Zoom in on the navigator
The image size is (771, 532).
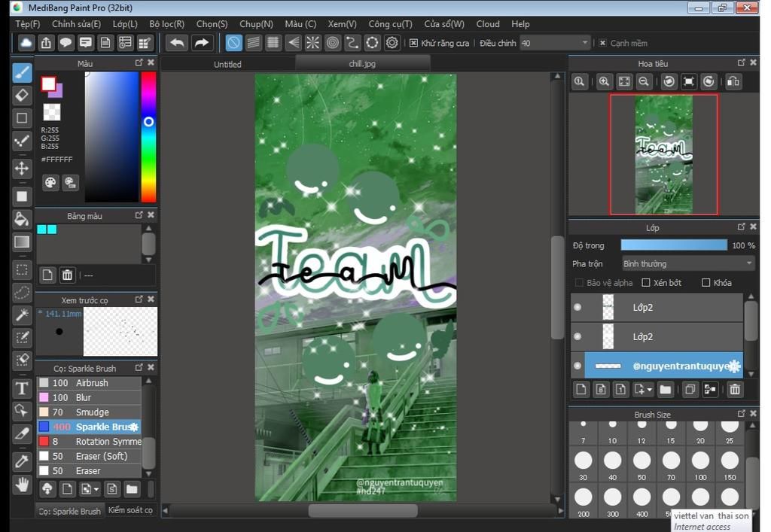click(x=605, y=82)
